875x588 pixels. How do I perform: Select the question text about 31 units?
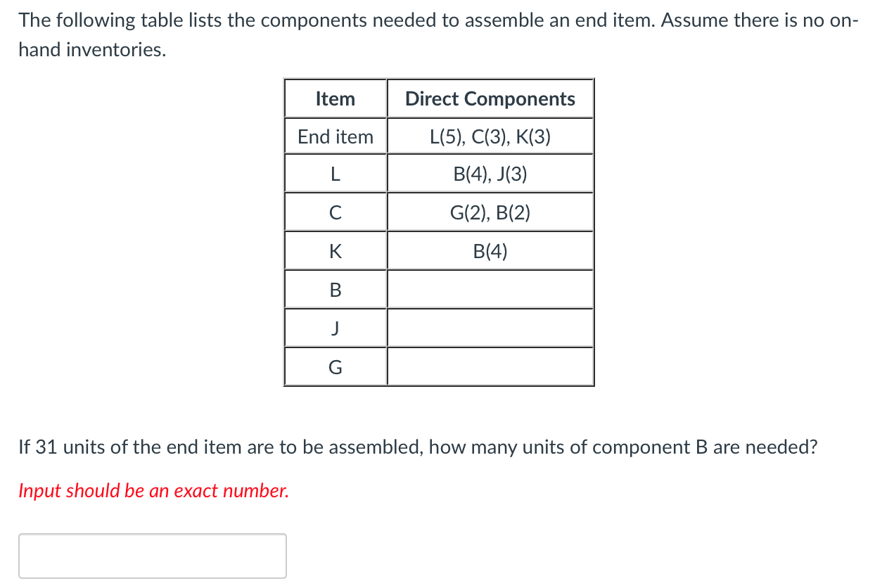[x=419, y=447]
